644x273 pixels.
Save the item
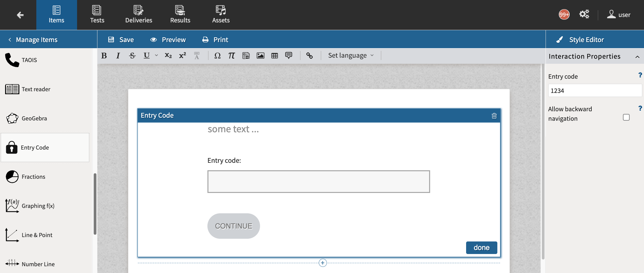pos(121,40)
